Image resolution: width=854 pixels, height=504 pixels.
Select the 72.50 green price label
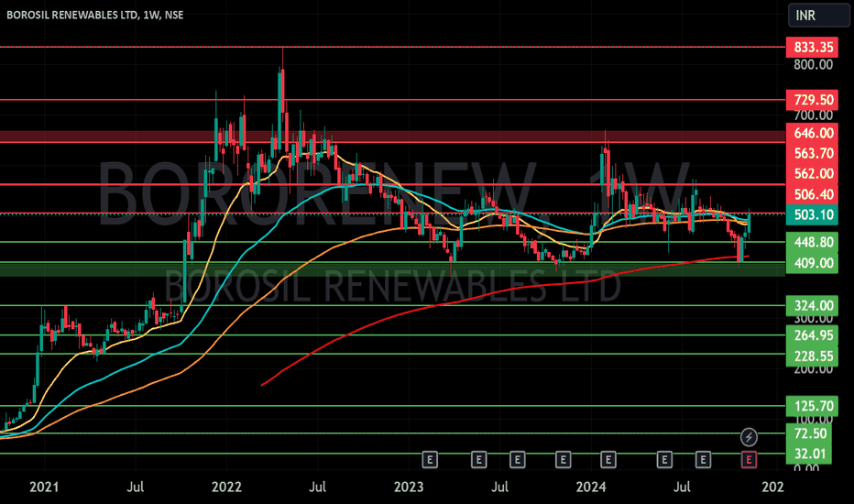point(810,433)
